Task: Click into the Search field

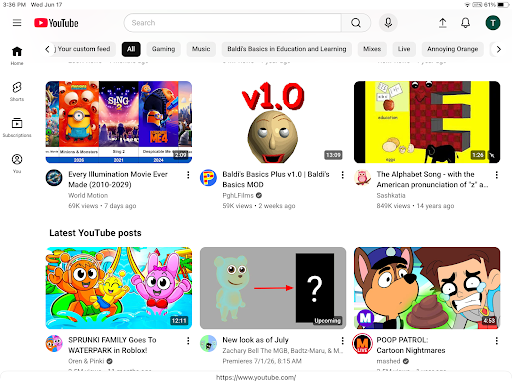Action: [x=233, y=23]
